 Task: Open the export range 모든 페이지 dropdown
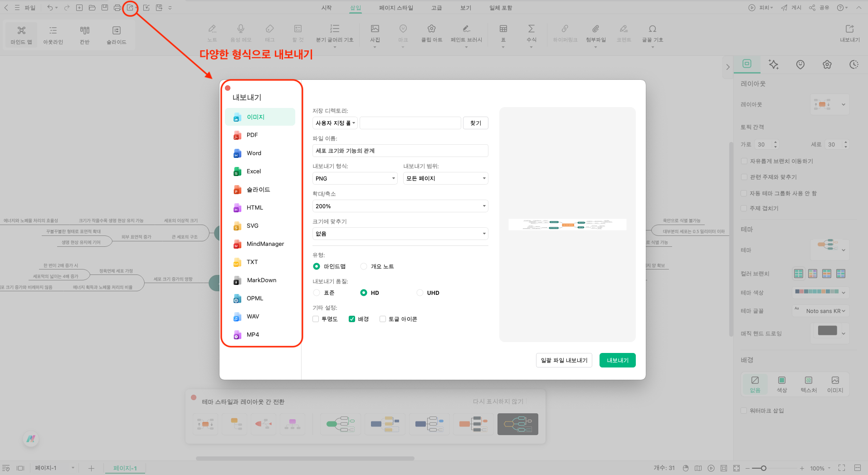[x=445, y=178]
